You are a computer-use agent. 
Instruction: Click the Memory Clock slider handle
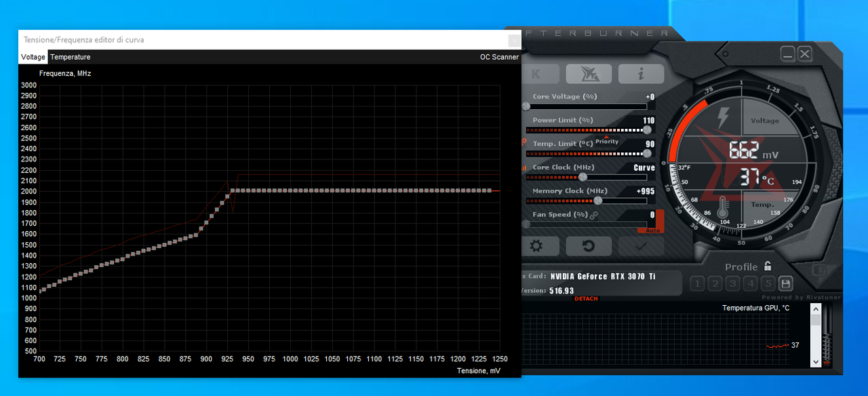(x=597, y=200)
